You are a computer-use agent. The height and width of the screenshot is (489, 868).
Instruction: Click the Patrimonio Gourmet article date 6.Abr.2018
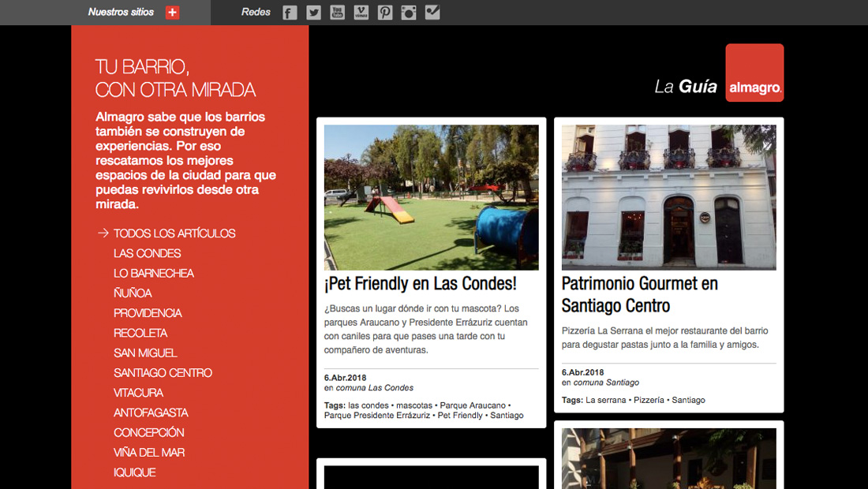583,372
